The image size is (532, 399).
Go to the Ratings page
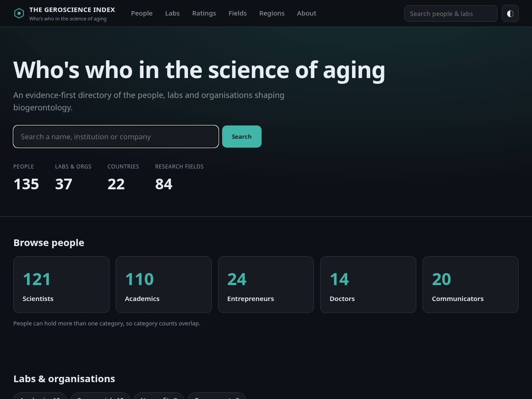click(x=204, y=13)
